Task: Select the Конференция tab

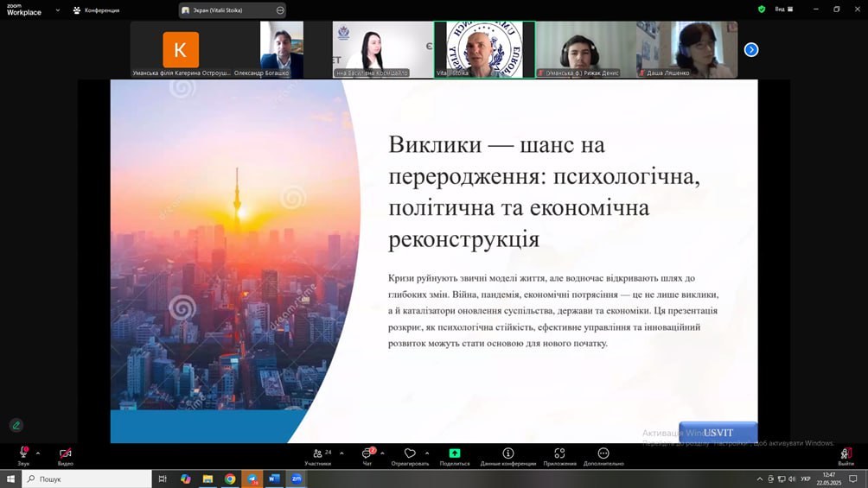Action: pyautogui.click(x=97, y=10)
